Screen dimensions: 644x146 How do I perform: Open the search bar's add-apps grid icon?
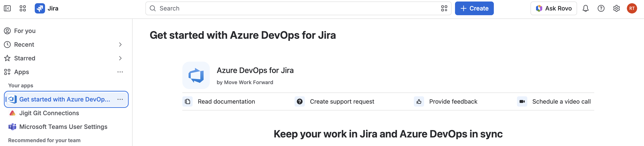tap(444, 9)
